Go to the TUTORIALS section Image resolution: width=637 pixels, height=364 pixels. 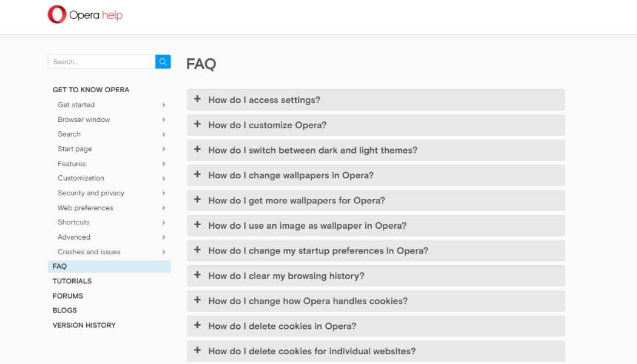point(72,281)
